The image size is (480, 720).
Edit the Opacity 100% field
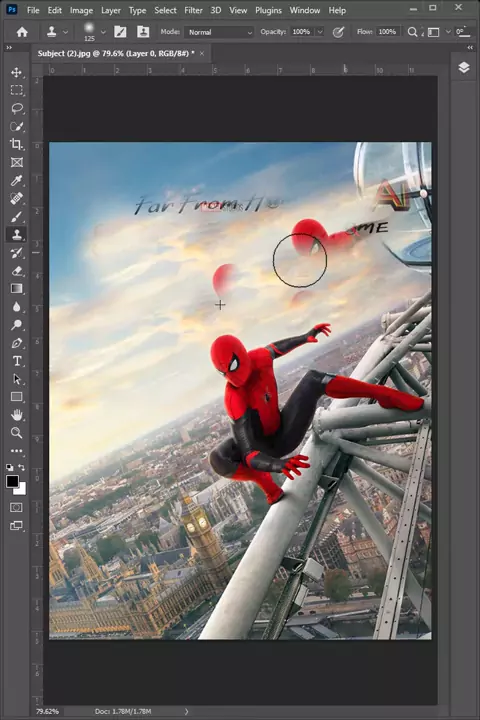tap(301, 32)
